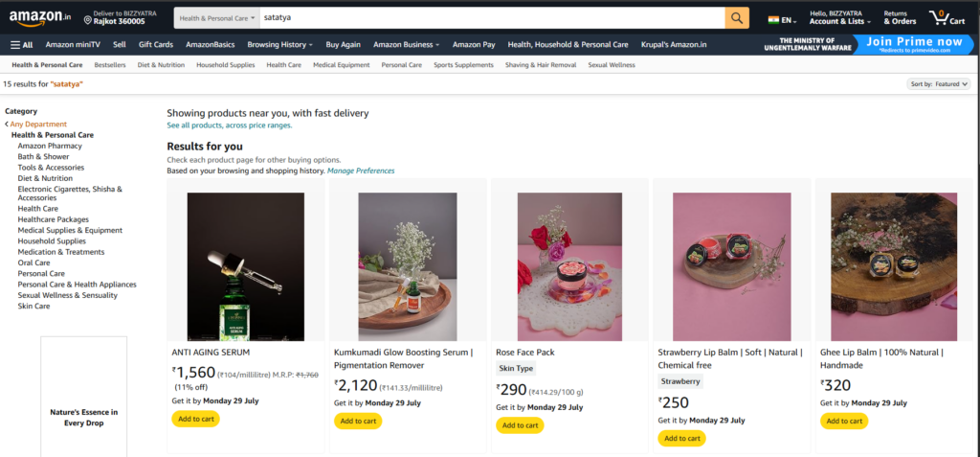Click See all products across price ranges
980x457 pixels.
coord(229,126)
